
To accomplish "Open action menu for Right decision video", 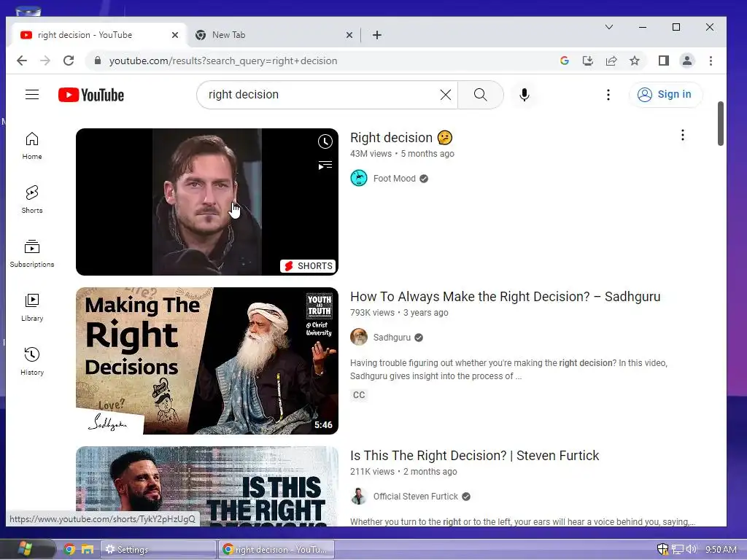I will (682, 135).
